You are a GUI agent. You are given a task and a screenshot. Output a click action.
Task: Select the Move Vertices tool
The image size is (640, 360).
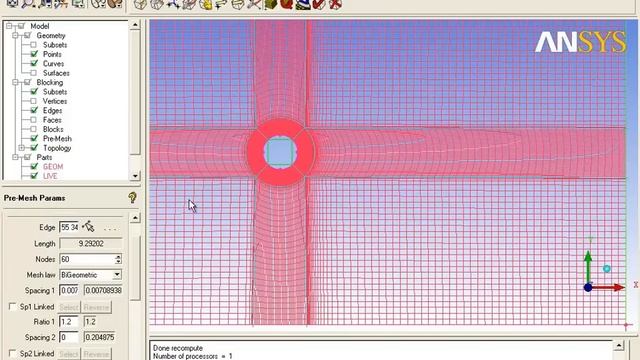point(222,4)
